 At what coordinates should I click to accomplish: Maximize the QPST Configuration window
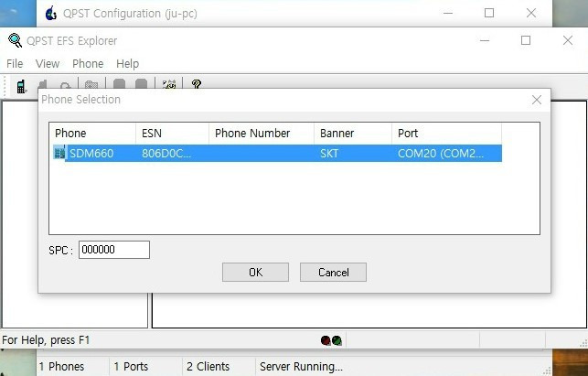[x=489, y=13]
